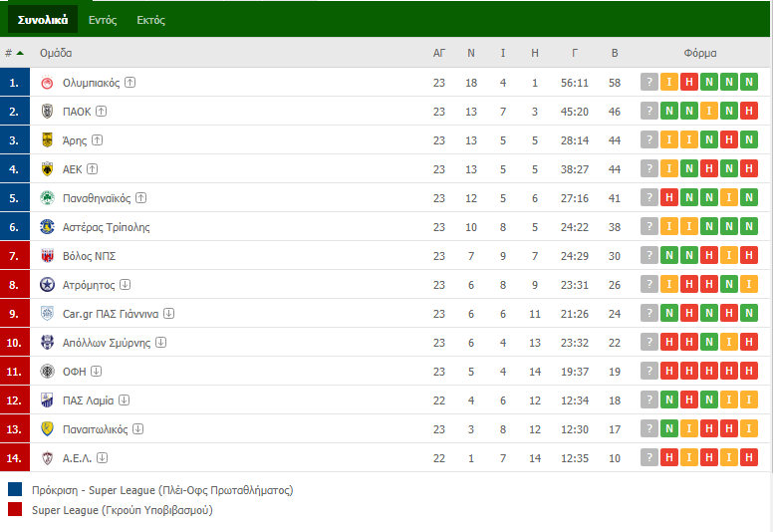This screenshot has height=532, width=773.
Task: Click the Ολυμπιακός team crest icon
Action: click(48, 83)
